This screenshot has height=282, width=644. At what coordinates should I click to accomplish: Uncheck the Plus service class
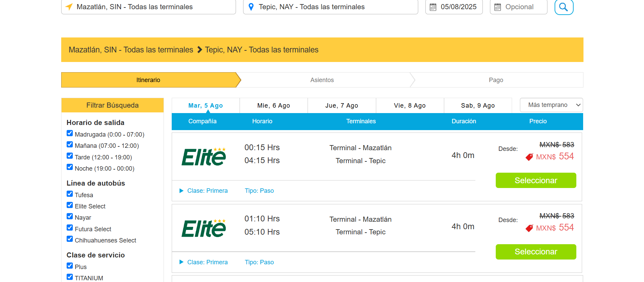pyautogui.click(x=70, y=266)
